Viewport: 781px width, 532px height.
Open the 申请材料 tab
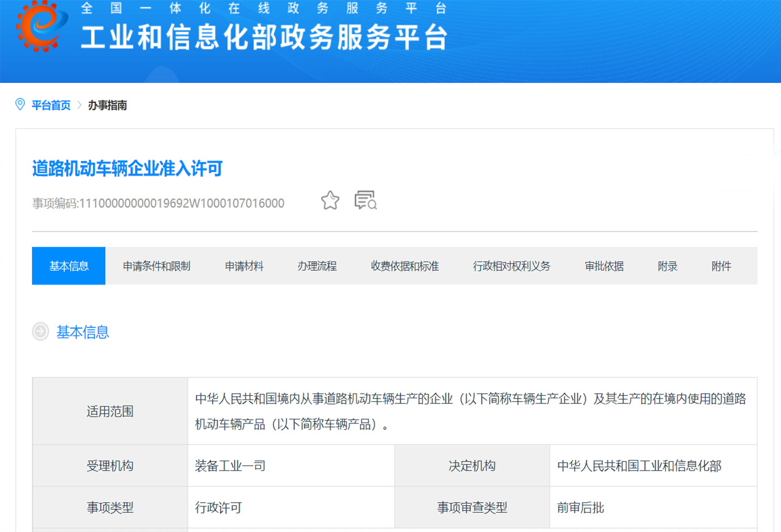(244, 266)
